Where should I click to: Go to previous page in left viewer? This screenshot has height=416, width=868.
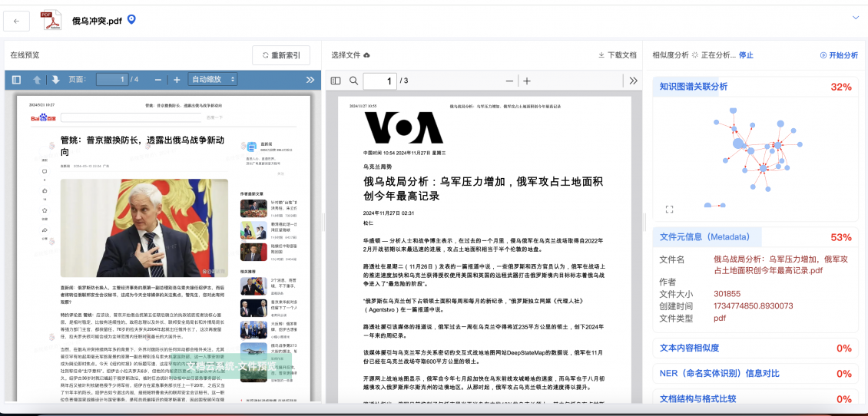[37, 80]
